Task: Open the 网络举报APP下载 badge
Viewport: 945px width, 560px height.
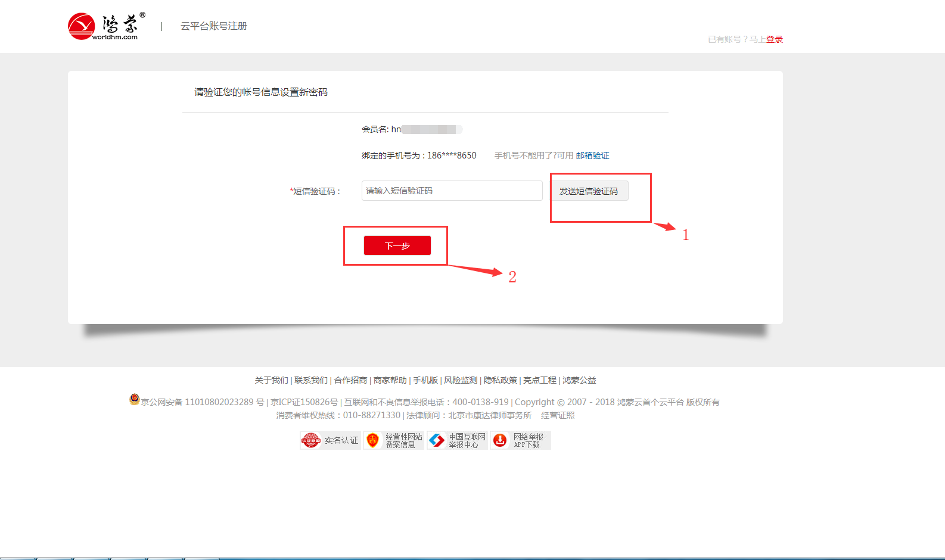Action: point(521,440)
